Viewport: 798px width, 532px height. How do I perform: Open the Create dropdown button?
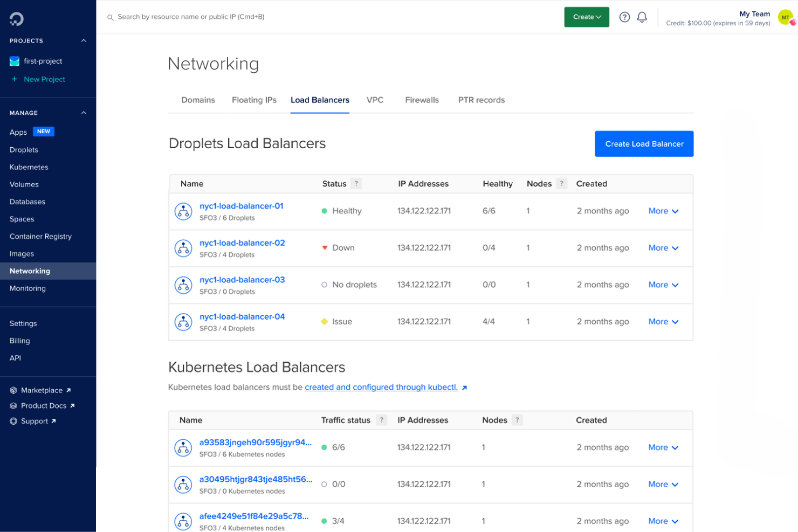(x=587, y=17)
